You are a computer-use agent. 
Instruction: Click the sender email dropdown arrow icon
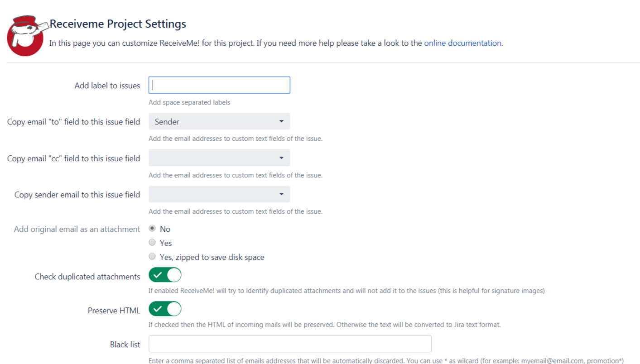click(281, 194)
